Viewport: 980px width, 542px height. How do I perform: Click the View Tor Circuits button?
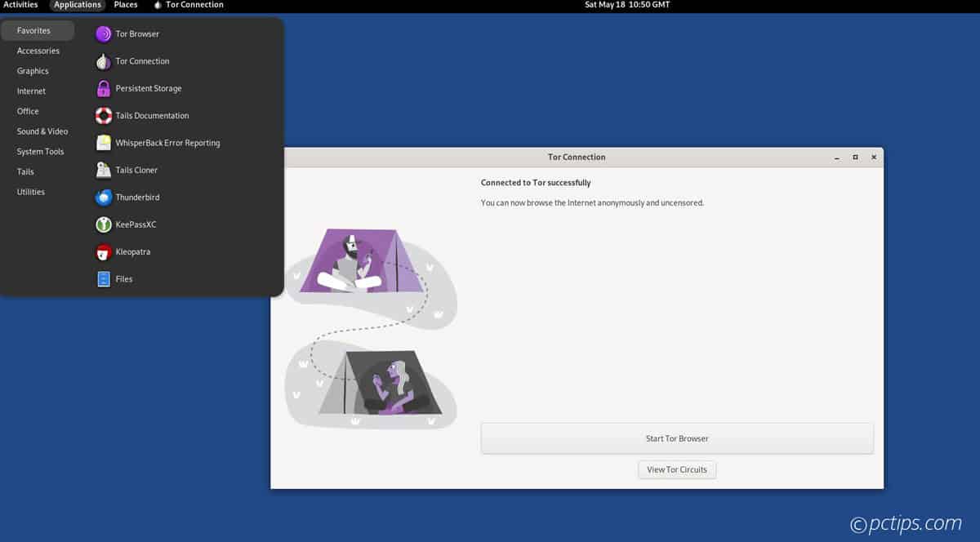(677, 469)
